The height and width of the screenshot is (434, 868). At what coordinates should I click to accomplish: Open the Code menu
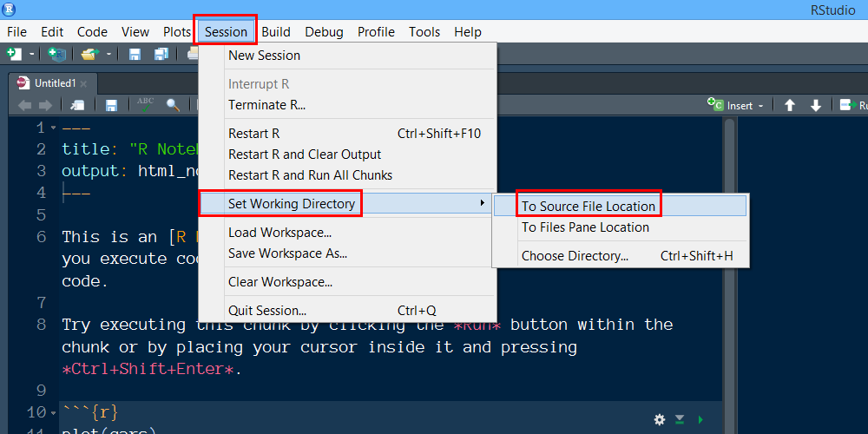click(93, 31)
